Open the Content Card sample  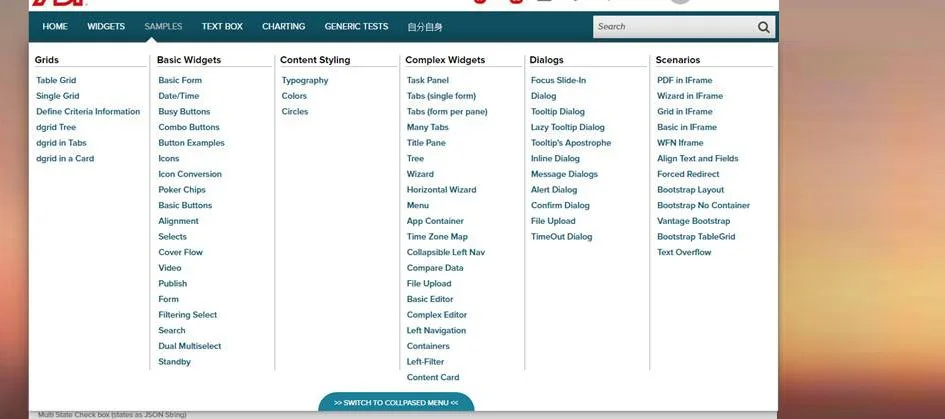(x=433, y=377)
